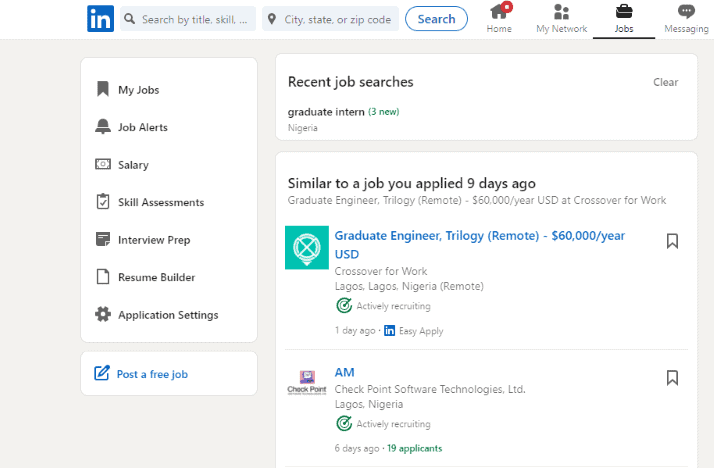
Task: Open Messaging via the speech bubble icon
Action: pyautogui.click(x=686, y=11)
